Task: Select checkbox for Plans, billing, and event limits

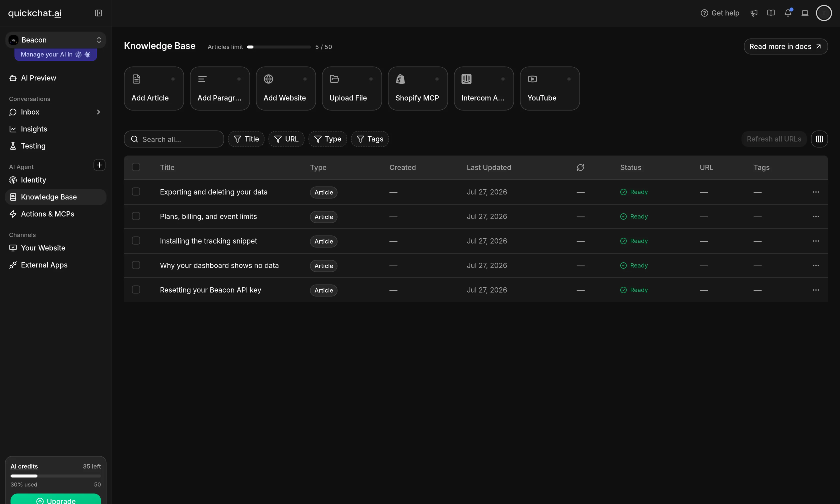Action: (136, 216)
